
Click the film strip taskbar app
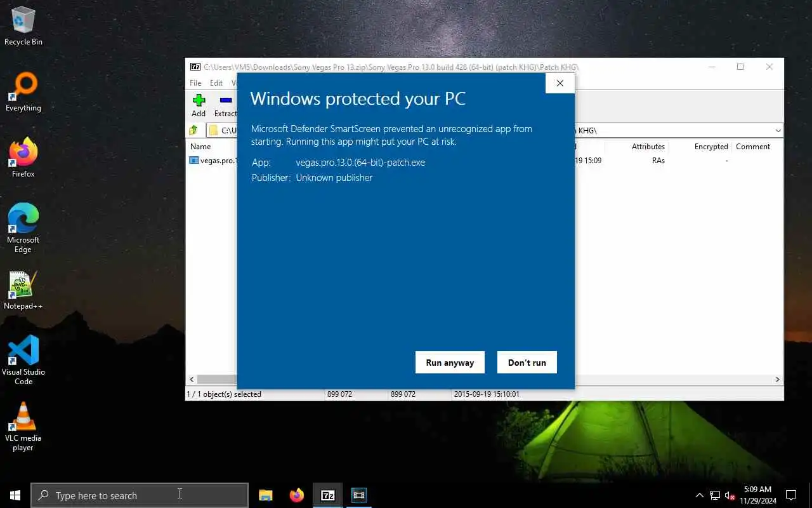(x=359, y=495)
